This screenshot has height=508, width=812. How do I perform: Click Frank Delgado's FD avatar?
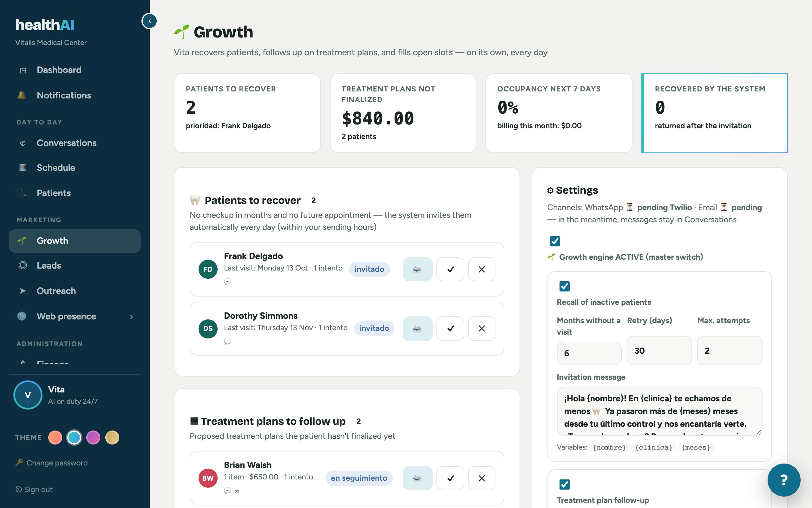coord(208,269)
